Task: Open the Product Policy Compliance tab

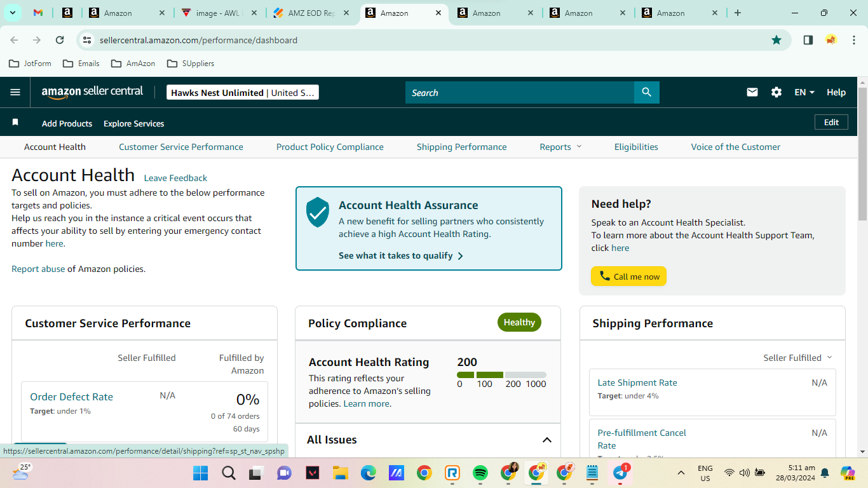Action: 330,147
